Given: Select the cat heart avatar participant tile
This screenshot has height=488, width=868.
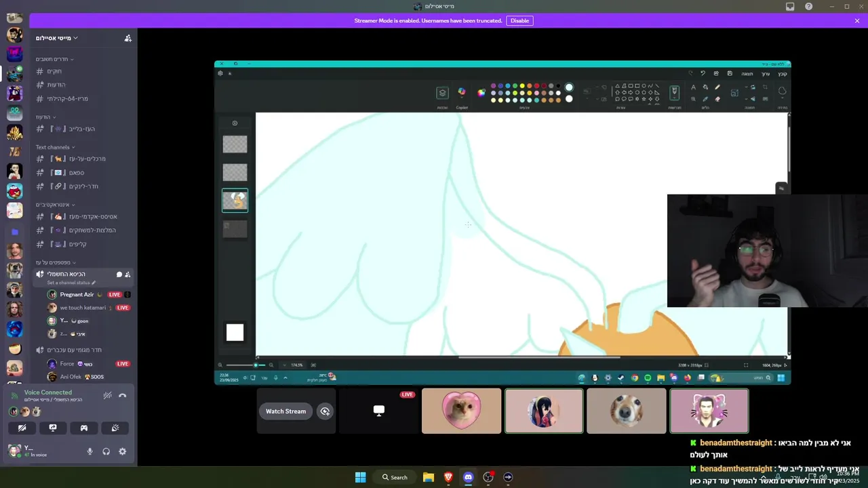Looking at the screenshot, I should (461, 411).
